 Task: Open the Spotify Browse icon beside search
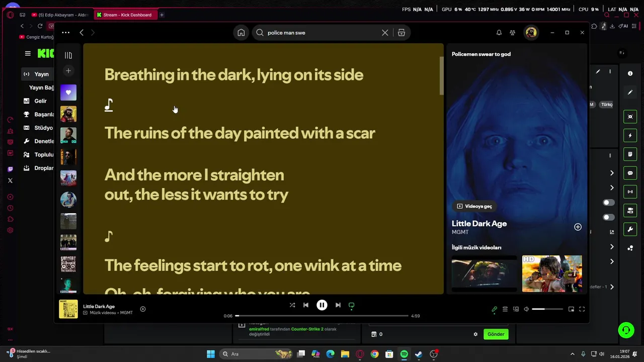tap(401, 33)
